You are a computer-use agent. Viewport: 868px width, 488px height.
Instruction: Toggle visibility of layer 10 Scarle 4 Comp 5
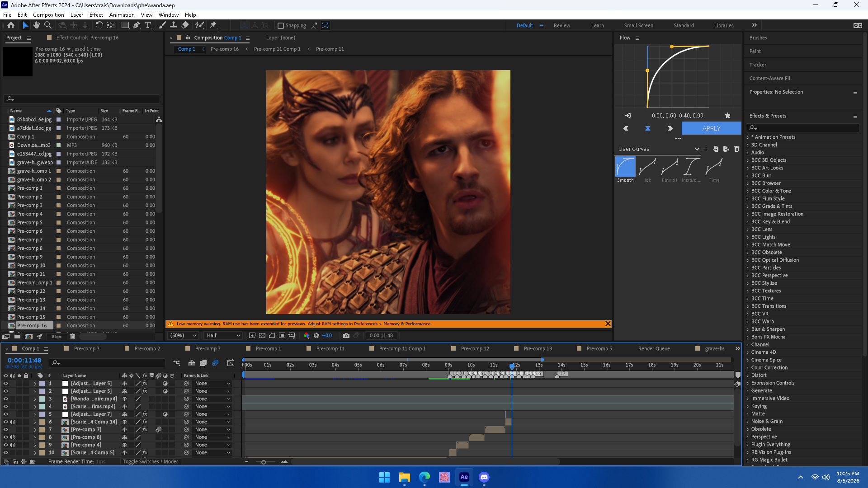click(x=6, y=453)
